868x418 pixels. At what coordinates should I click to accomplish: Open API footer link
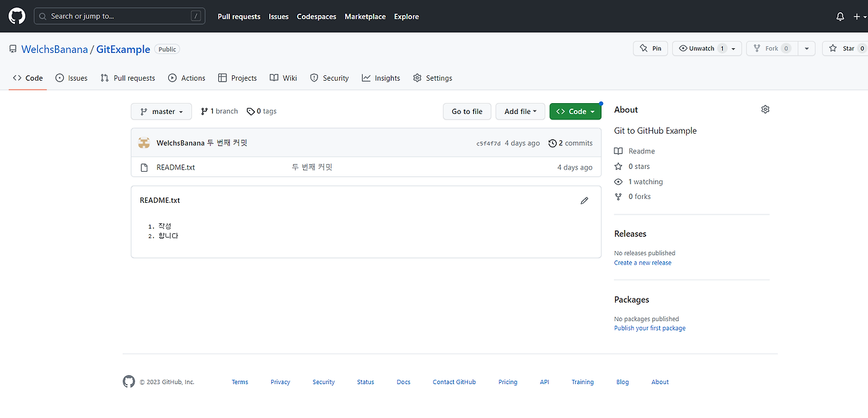point(545,382)
